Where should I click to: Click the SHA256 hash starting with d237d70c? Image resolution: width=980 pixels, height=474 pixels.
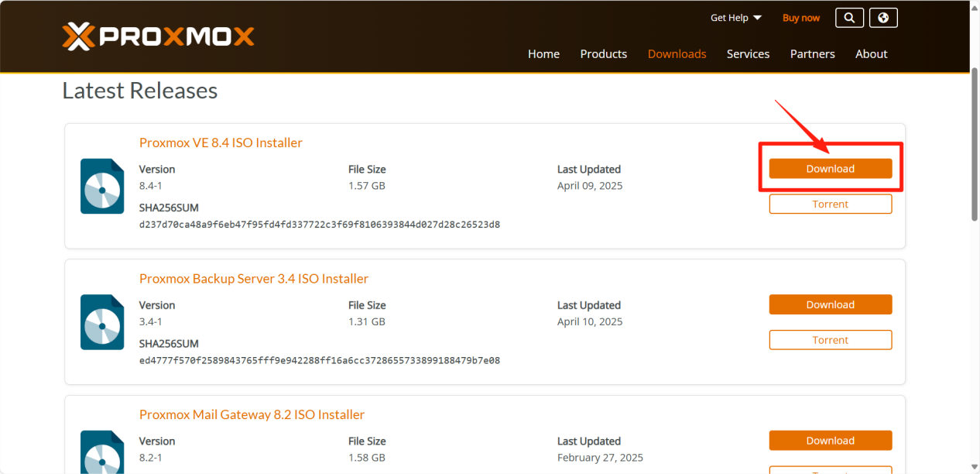coord(320,225)
